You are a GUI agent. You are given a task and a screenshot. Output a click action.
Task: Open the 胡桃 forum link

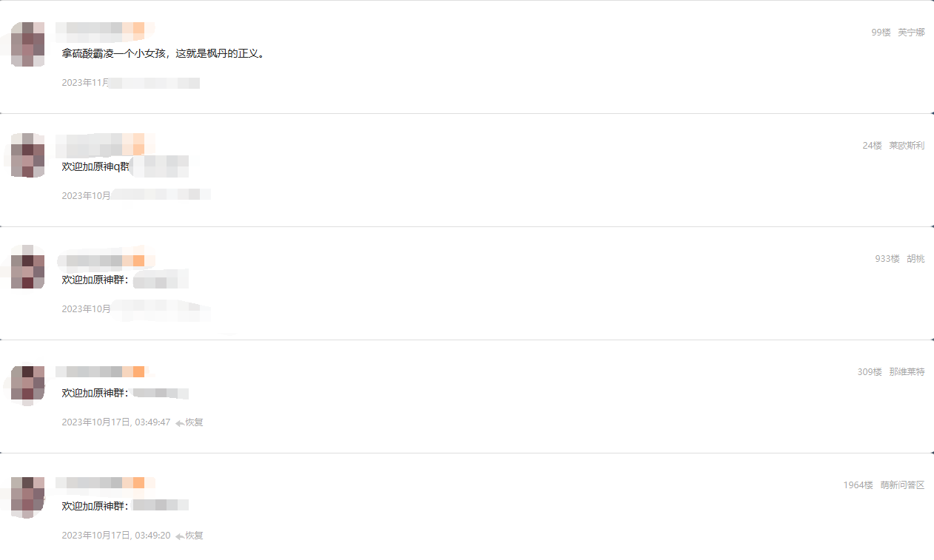click(915, 259)
